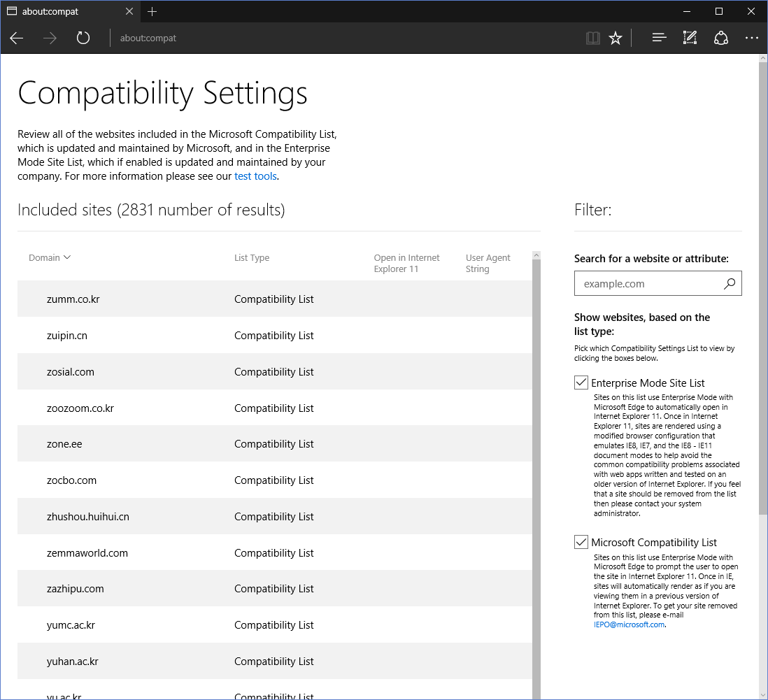Select the about:compat tab
The width and height of the screenshot is (768, 700).
70,11
